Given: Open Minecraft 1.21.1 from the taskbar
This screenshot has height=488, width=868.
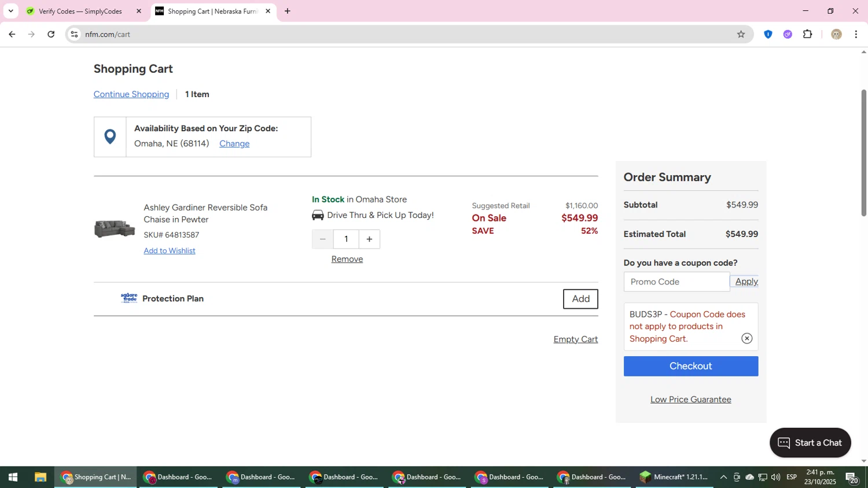Looking at the screenshot, I should click(x=674, y=477).
